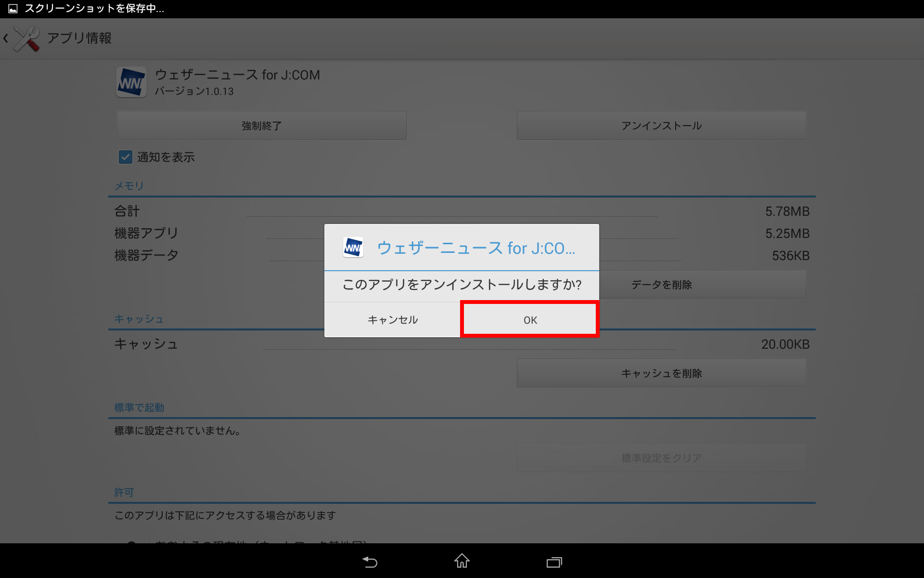Tap the 許可 section header
This screenshot has width=924, height=578.
[x=124, y=492]
